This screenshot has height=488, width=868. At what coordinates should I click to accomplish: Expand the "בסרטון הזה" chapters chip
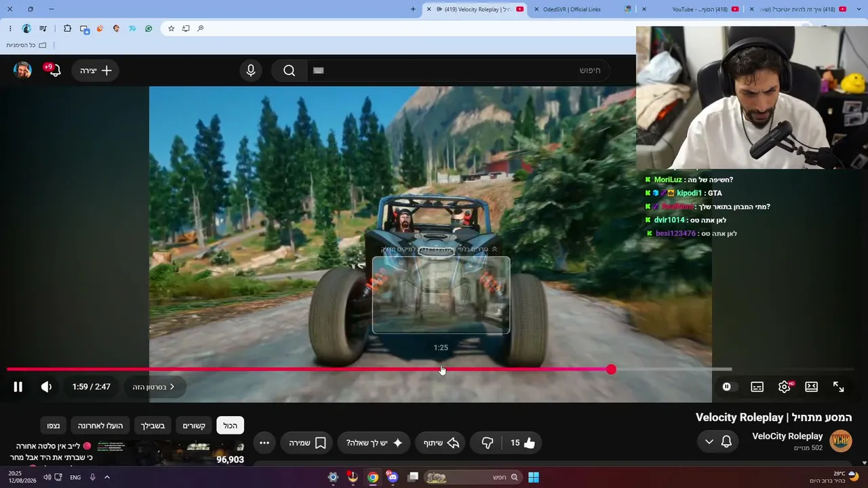(154, 387)
